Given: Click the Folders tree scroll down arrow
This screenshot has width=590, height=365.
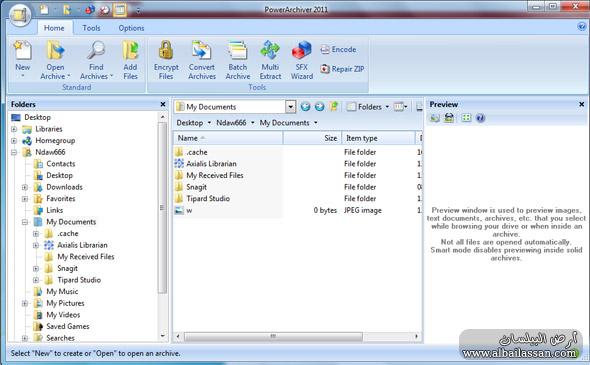Looking at the screenshot, I should [x=163, y=336].
